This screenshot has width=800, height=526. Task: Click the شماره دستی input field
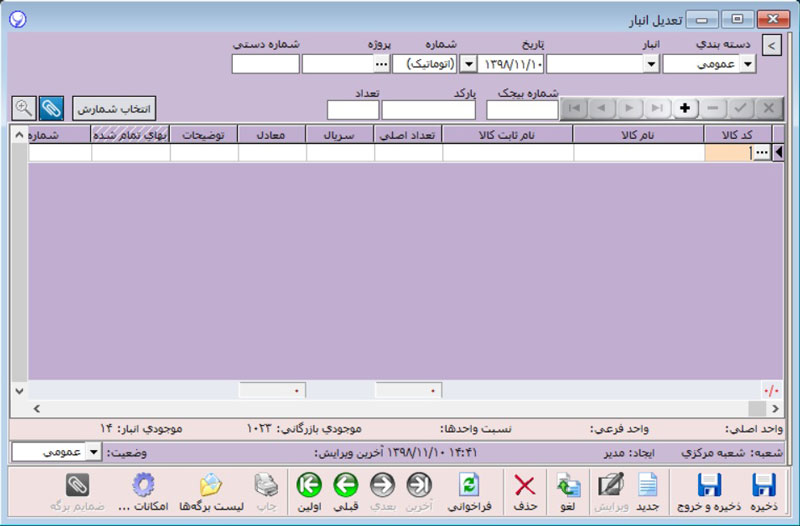(x=265, y=64)
